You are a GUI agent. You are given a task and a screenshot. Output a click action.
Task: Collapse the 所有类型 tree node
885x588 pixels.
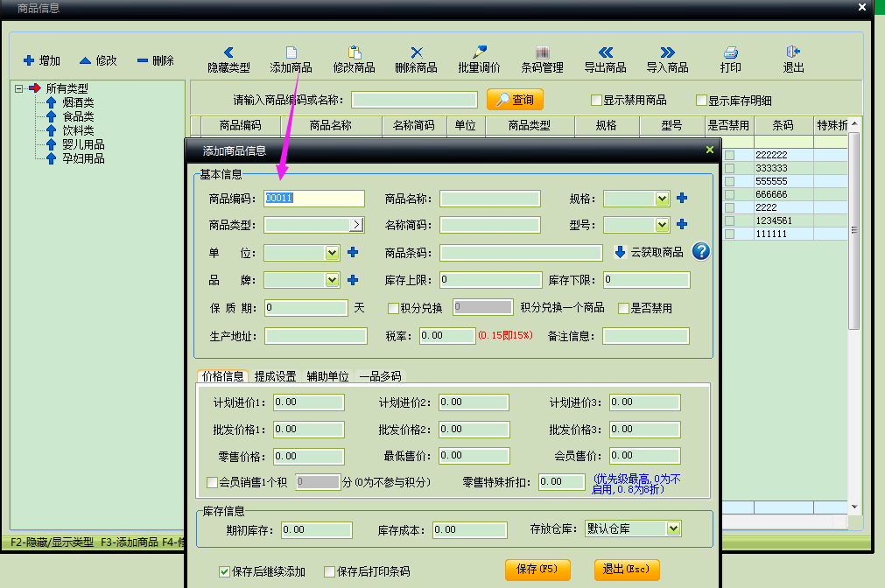click(x=18, y=88)
